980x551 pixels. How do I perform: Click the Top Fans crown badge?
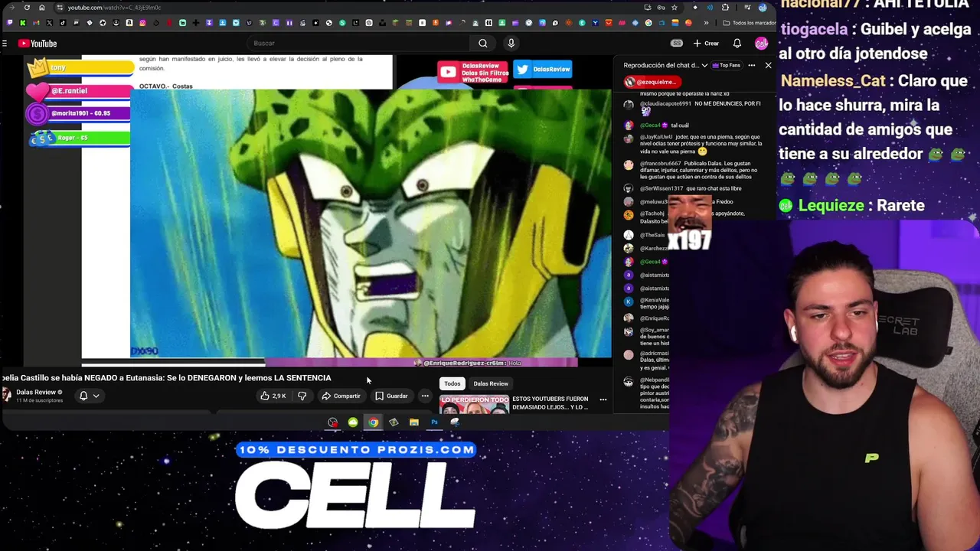(x=727, y=65)
